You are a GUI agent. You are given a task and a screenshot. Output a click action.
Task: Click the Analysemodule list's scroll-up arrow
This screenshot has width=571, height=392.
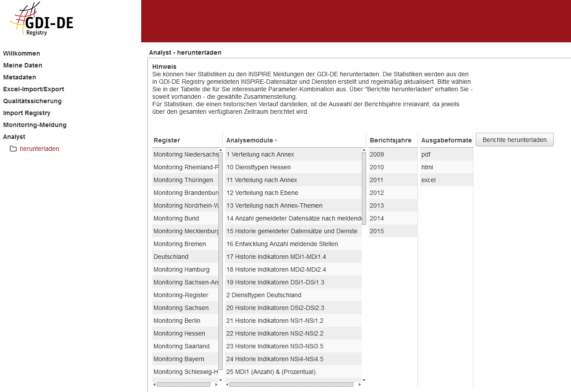click(x=364, y=150)
